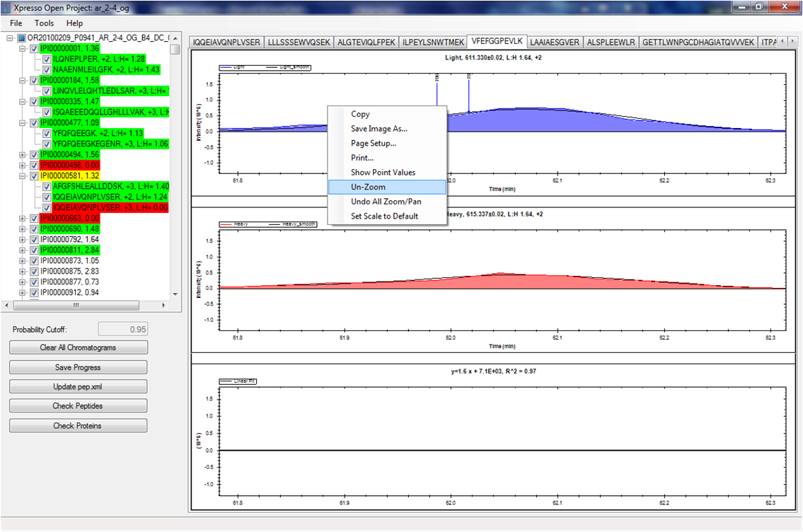Click the Probability Cutoff value field
The image size is (803, 532).
click(x=123, y=329)
